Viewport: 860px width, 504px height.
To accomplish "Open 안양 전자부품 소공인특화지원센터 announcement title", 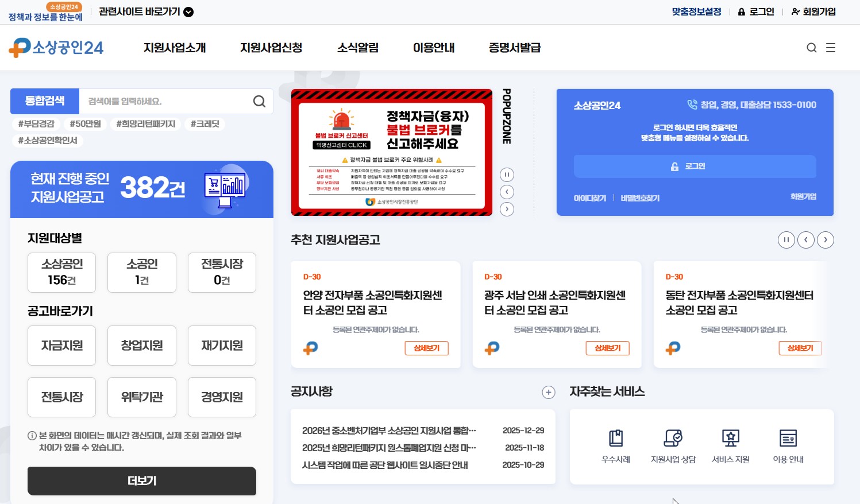I will (373, 303).
